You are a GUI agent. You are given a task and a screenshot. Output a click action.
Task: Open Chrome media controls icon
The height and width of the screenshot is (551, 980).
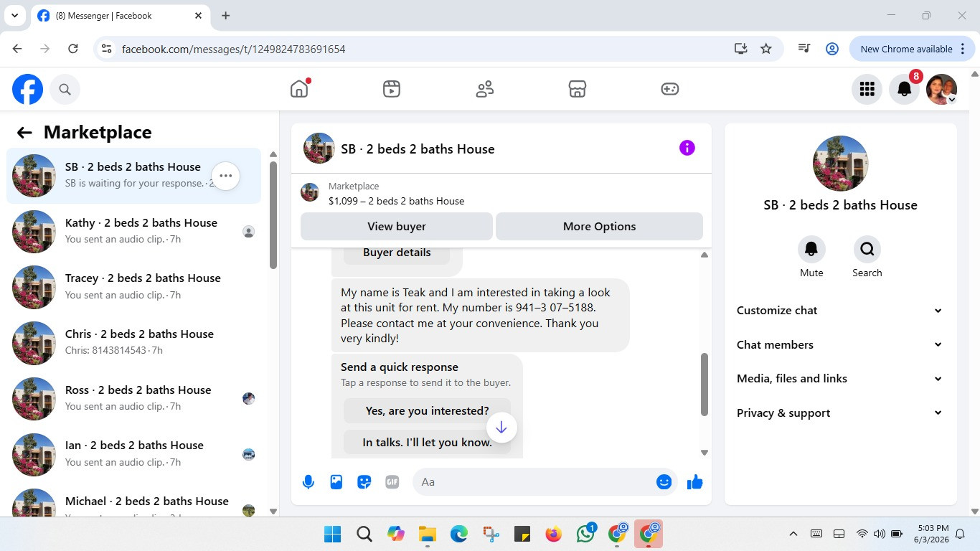[804, 49]
